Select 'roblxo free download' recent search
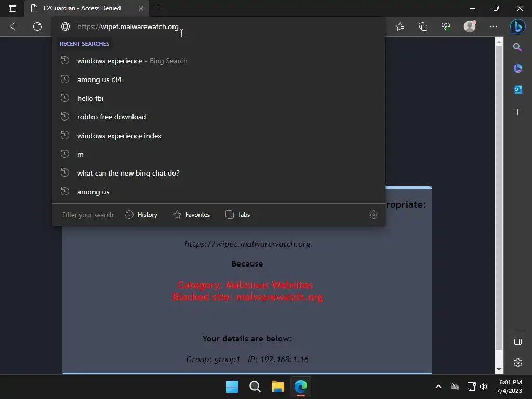 point(219,117)
